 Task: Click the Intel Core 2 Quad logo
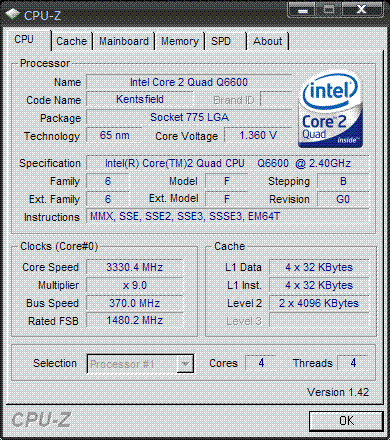pyautogui.click(x=330, y=110)
